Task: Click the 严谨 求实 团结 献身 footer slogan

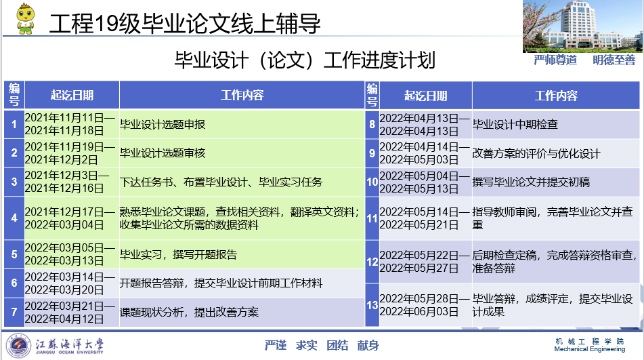Action: point(322,345)
